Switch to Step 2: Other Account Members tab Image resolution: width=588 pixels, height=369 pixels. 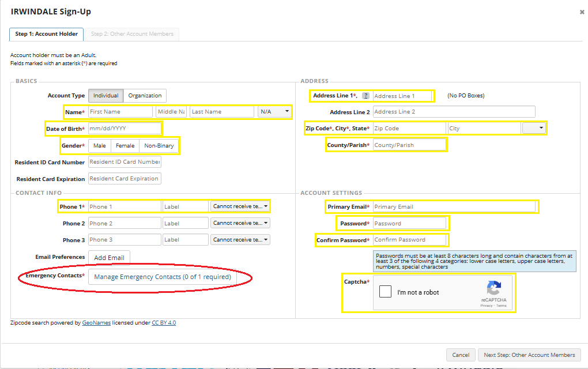[132, 34]
